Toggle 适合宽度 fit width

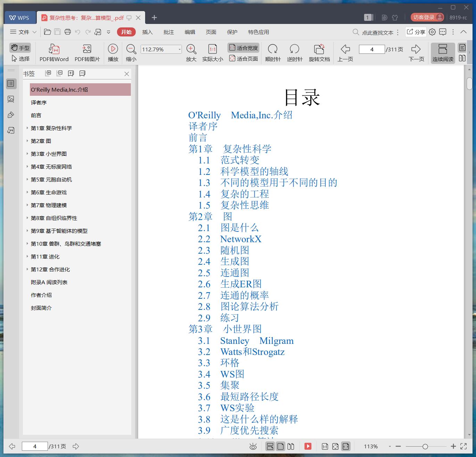tap(243, 48)
